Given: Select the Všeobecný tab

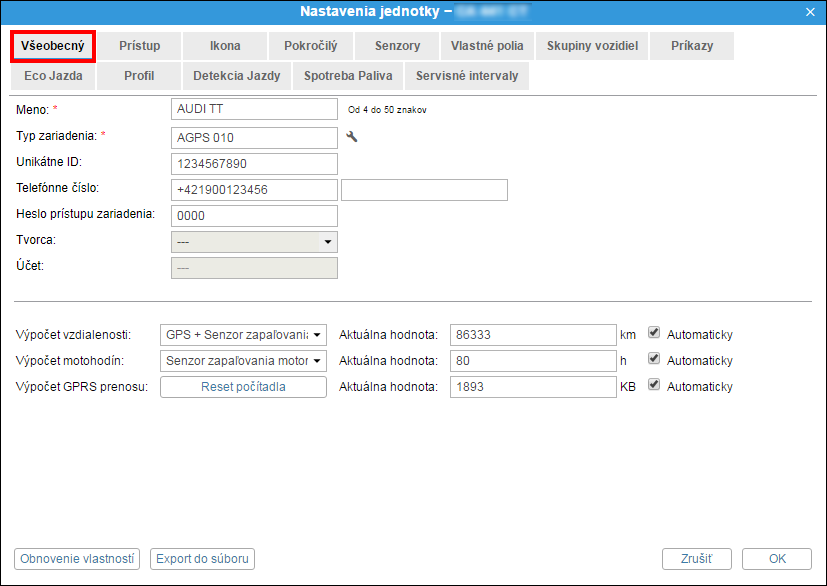Looking at the screenshot, I should tap(53, 46).
